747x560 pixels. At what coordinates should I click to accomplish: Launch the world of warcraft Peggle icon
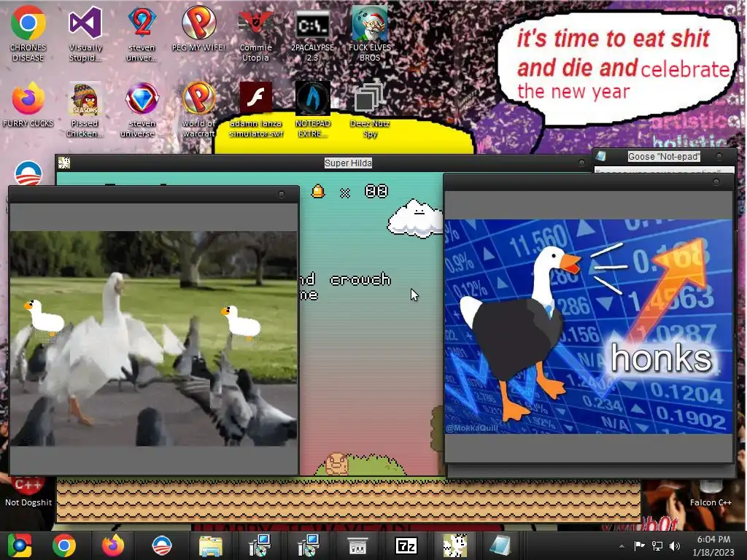click(198, 109)
